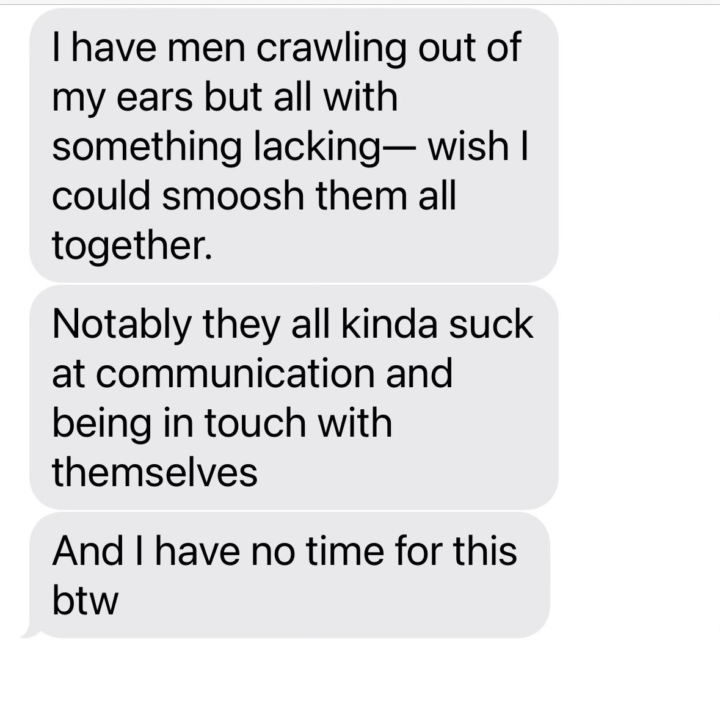
Task: Click the word "kinda" in second message
Action: pos(389,324)
